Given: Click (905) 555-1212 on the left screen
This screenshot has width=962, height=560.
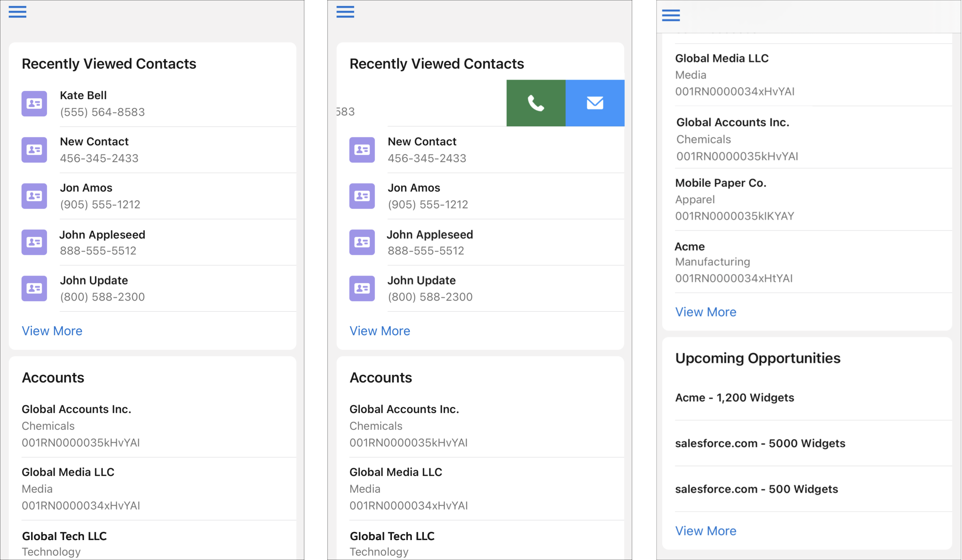Looking at the screenshot, I should pyautogui.click(x=100, y=204).
